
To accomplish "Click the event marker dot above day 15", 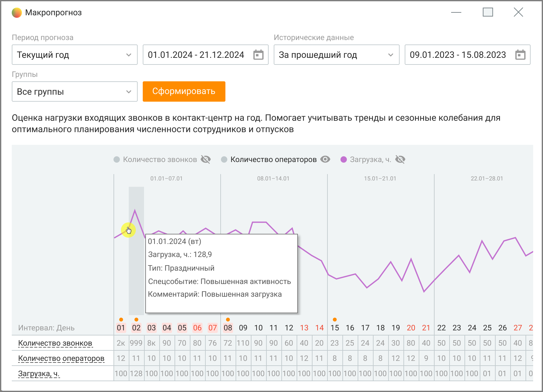I will point(335,320).
